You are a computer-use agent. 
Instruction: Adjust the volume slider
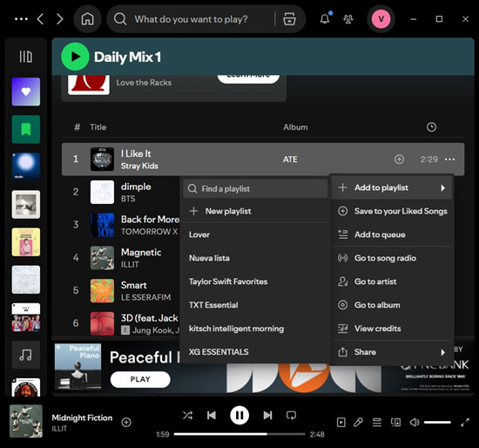click(437, 423)
